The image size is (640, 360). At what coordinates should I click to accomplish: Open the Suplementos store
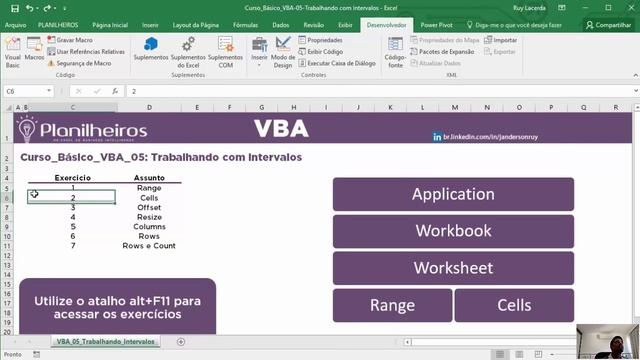click(x=151, y=49)
